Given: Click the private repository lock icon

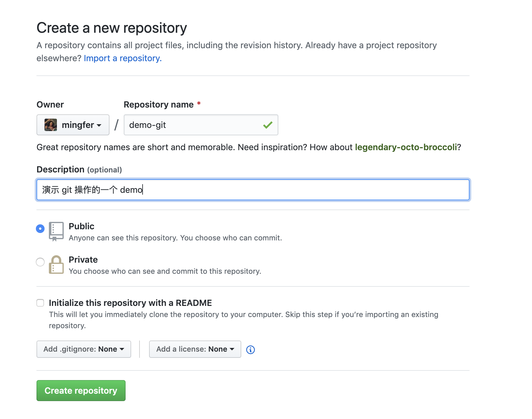Looking at the screenshot, I should tap(56, 265).
